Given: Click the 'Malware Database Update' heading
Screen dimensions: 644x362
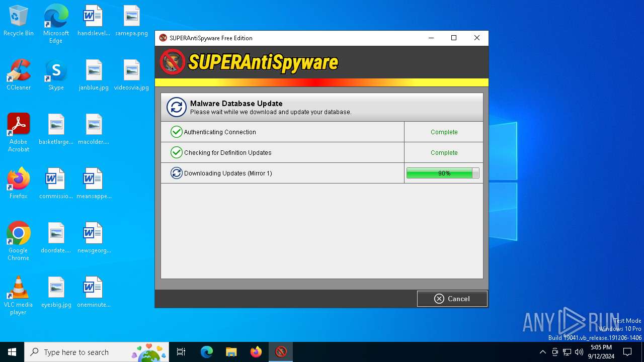Looking at the screenshot, I should coord(236,104).
